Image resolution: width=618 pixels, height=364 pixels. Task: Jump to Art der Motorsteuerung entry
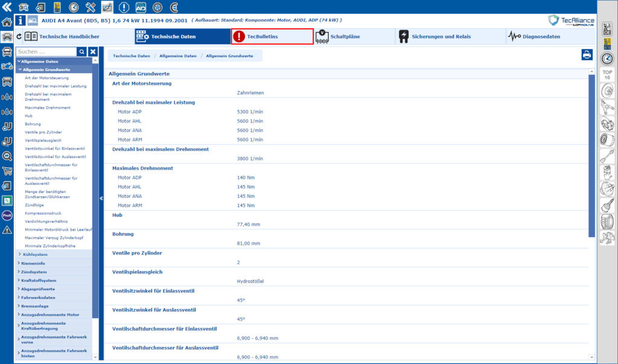pos(46,78)
